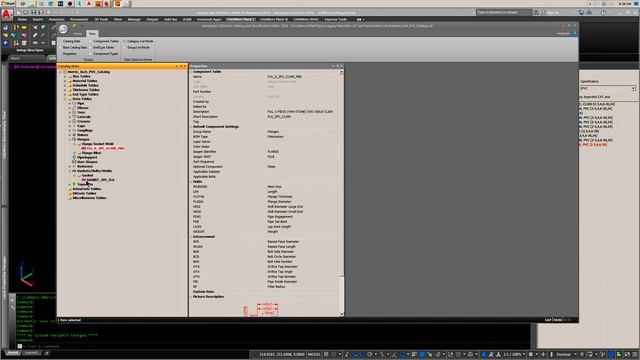Click the AutoCAD icon in the taskbar
640x360 pixels.
point(89,3)
